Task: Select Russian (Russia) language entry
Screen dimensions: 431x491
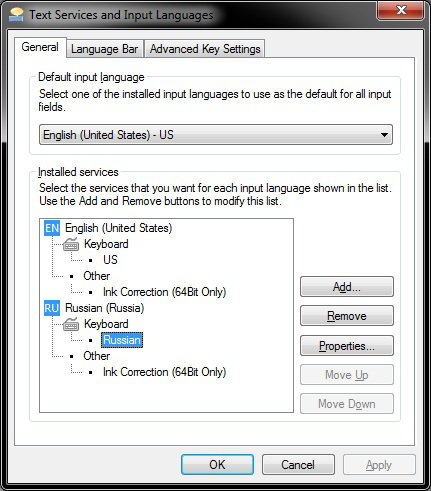Action: click(x=105, y=308)
